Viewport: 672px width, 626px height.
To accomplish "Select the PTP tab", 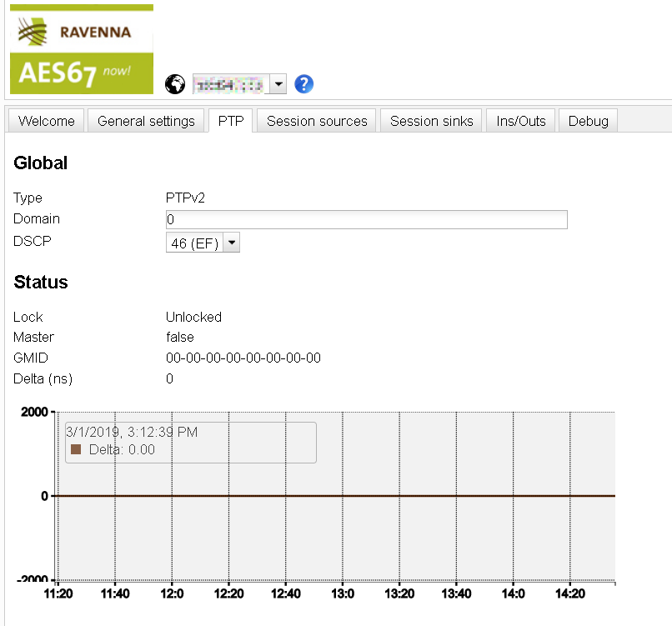I will tap(231, 121).
